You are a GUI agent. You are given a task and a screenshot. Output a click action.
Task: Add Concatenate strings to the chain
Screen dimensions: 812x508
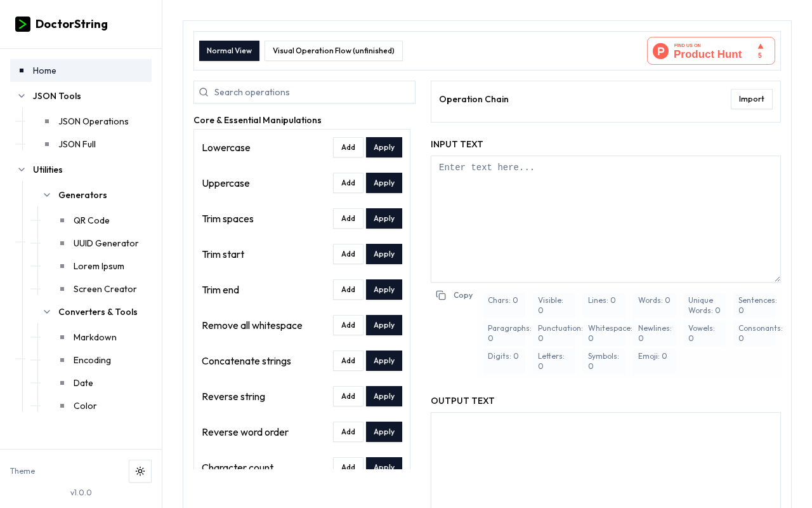coord(348,361)
